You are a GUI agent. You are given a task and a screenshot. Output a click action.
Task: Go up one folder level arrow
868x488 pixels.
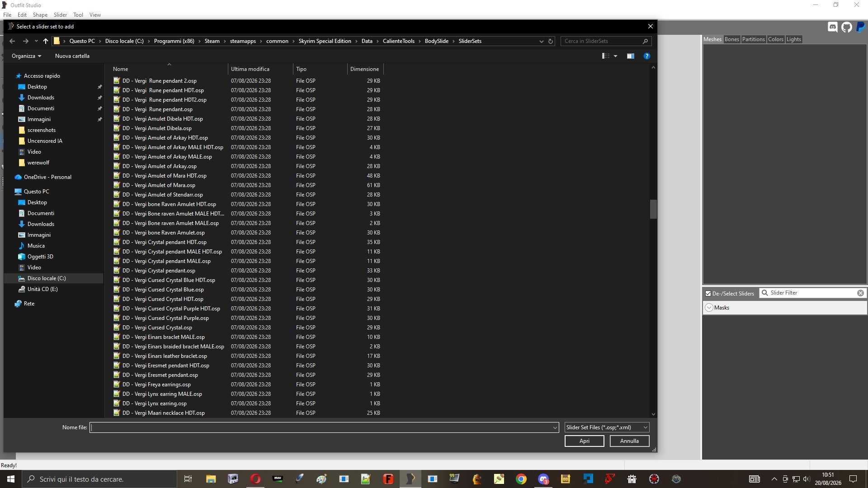[45, 41]
